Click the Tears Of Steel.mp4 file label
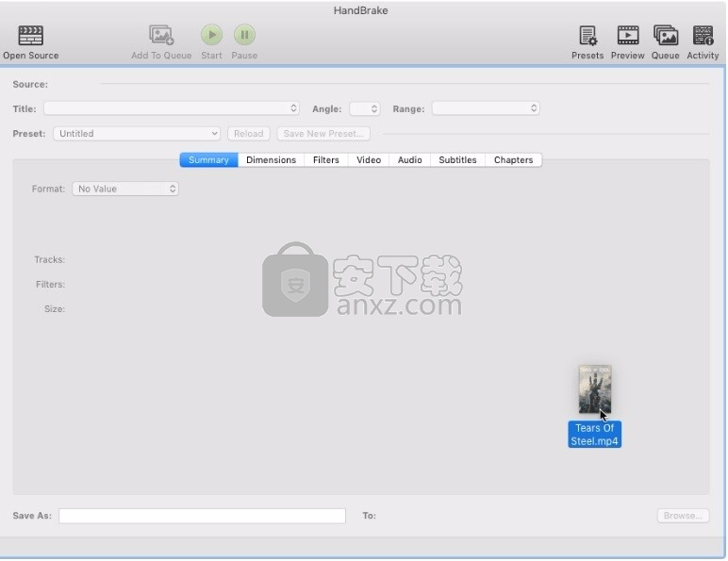This screenshot has width=728, height=561. click(x=595, y=435)
